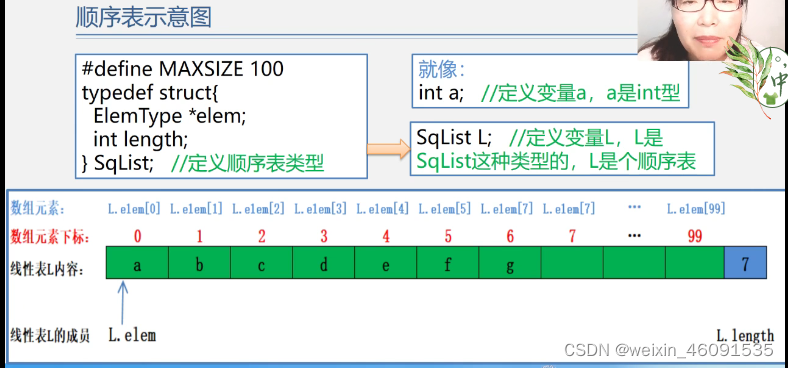
Task: Click the green array cell containing e
Action: pyautogui.click(x=386, y=262)
